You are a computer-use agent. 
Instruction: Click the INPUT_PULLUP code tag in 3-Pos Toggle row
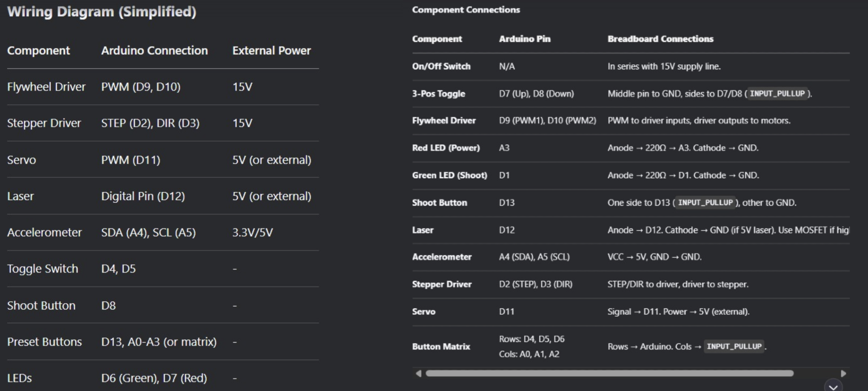[777, 94]
